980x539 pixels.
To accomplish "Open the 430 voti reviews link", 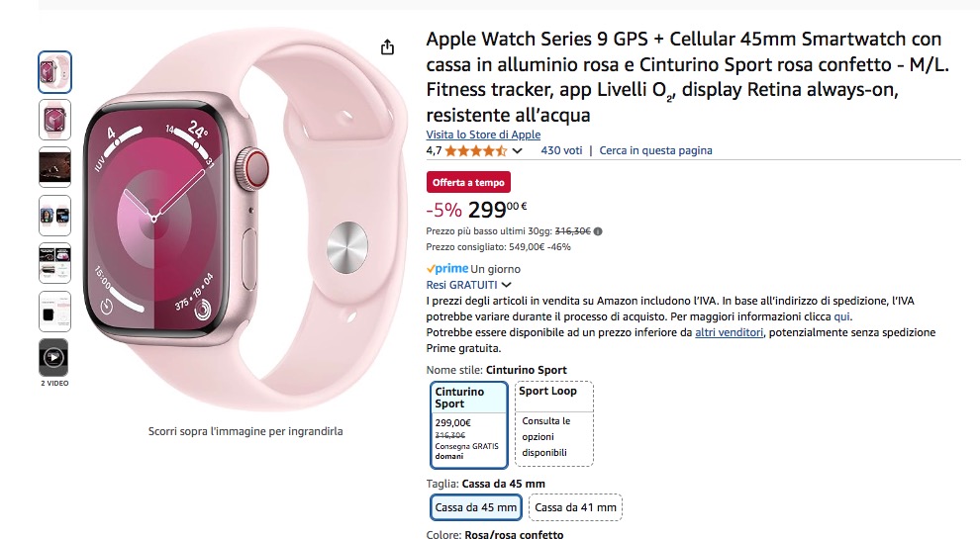I will point(561,151).
